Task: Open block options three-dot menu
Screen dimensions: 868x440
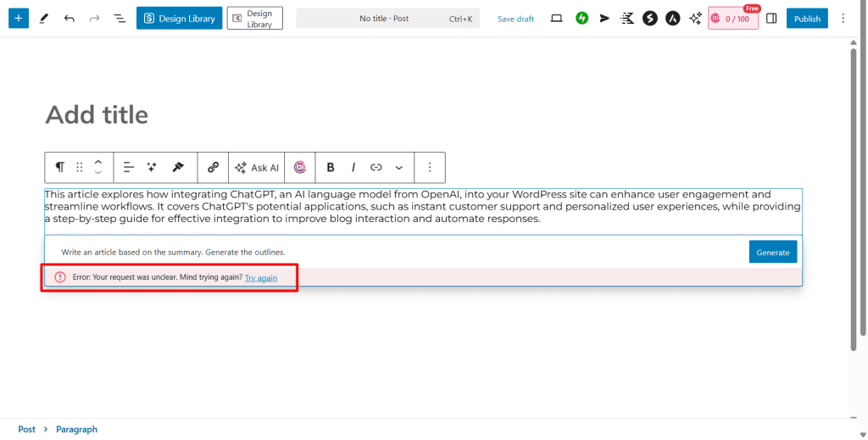Action: 430,168
